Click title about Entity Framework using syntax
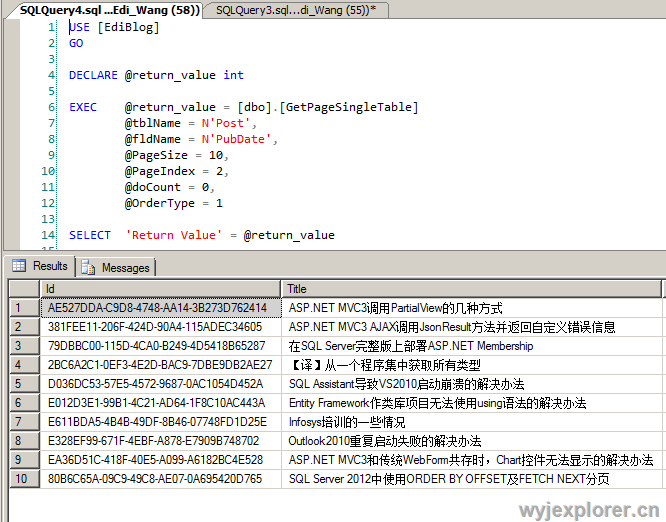This screenshot has height=522, width=666. [471, 403]
